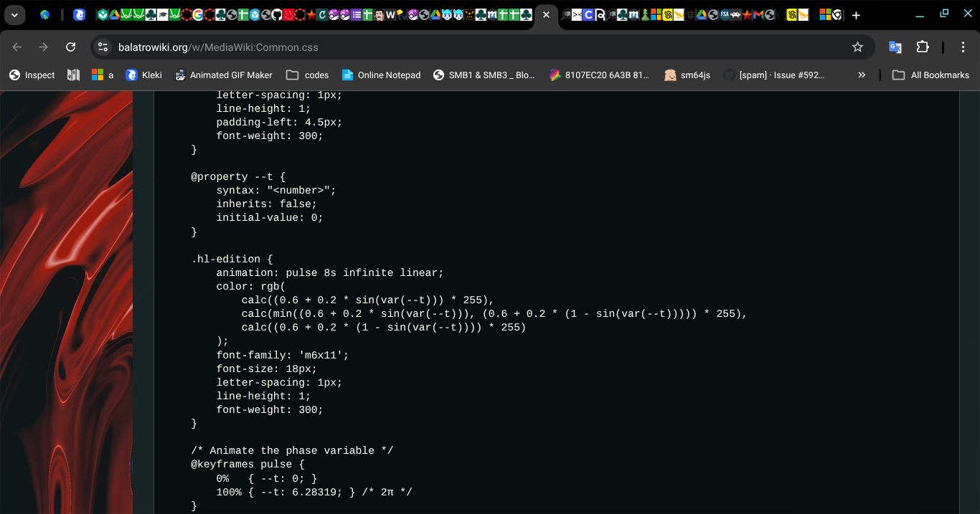Open a new tab with plus button
The image size is (980, 514).
pyautogui.click(x=856, y=15)
